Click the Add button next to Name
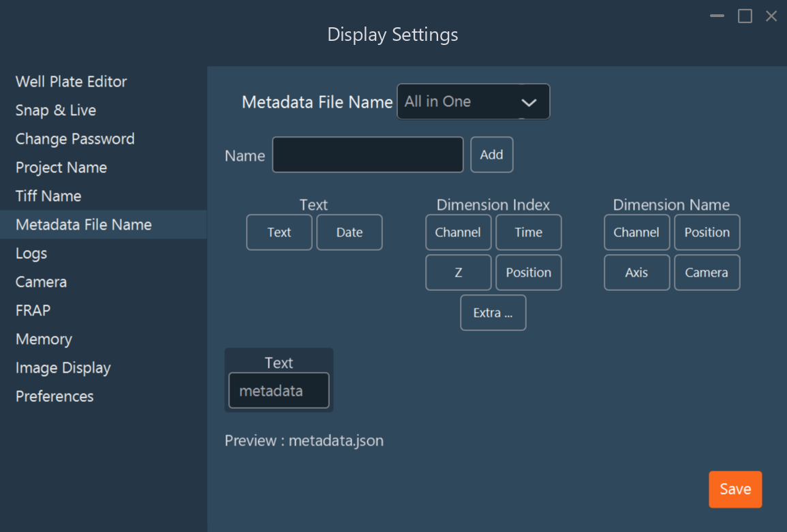 (x=491, y=155)
